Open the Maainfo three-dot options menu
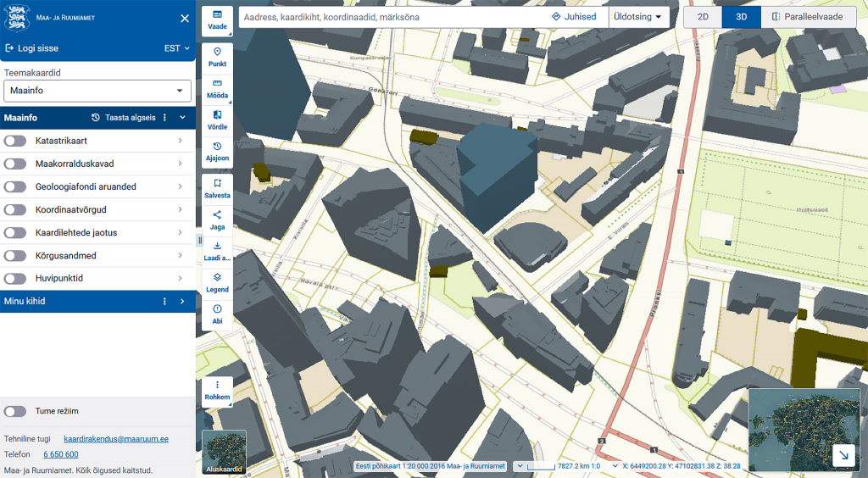Image resolution: width=868 pixels, height=478 pixels. pos(165,118)
